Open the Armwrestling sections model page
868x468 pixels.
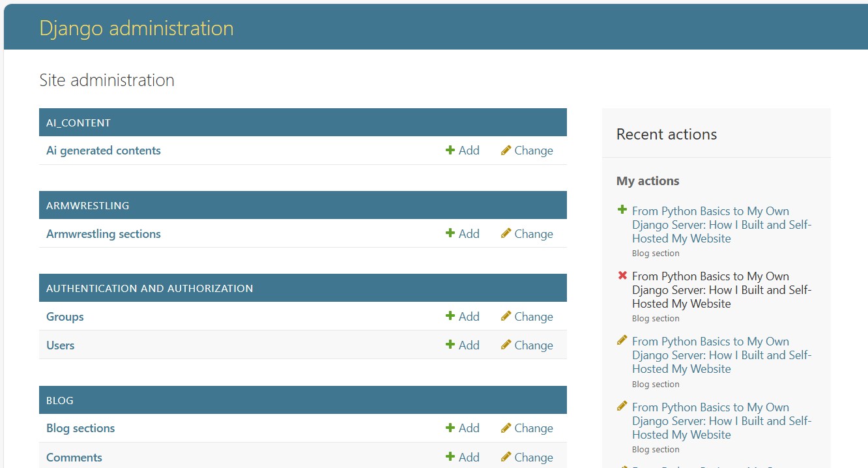103,233
